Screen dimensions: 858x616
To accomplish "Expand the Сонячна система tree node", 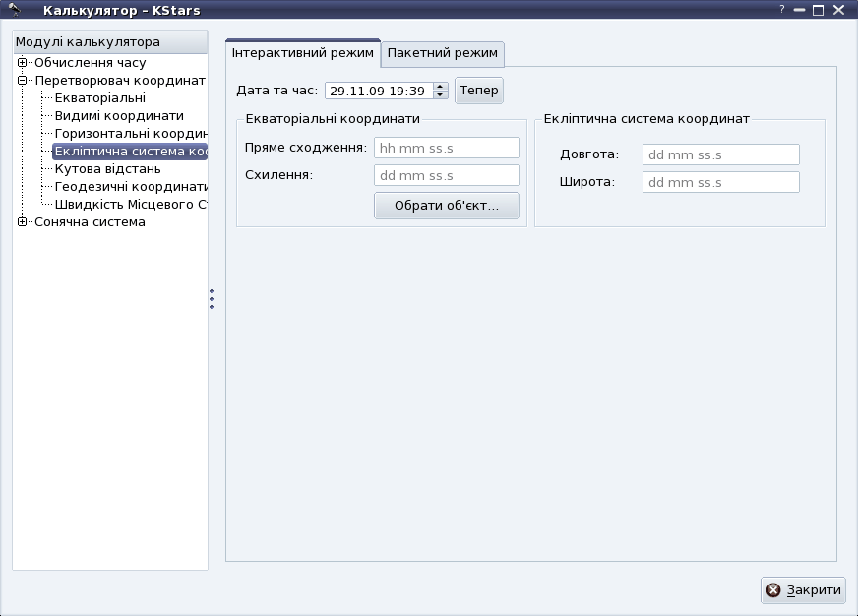I will [x=22, y=222].
